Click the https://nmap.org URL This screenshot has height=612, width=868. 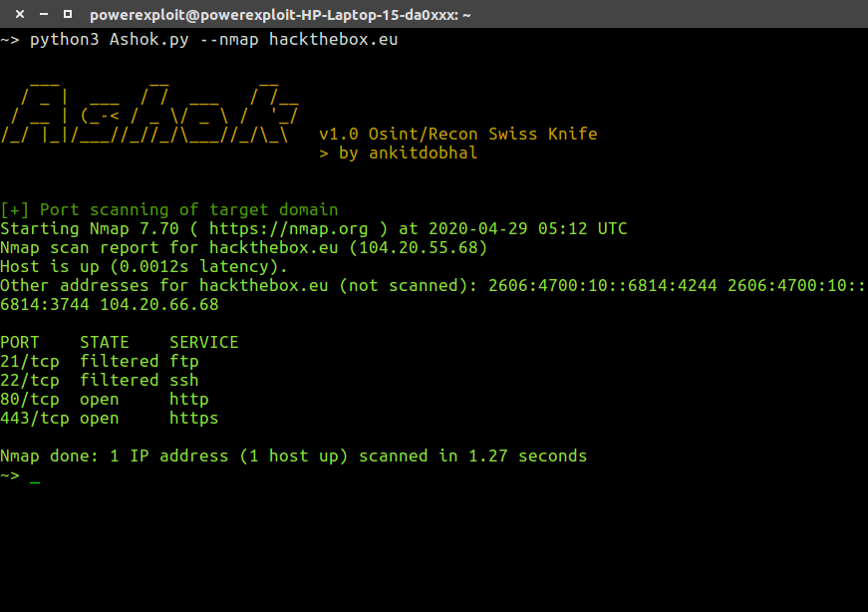[x=288, y=228]
